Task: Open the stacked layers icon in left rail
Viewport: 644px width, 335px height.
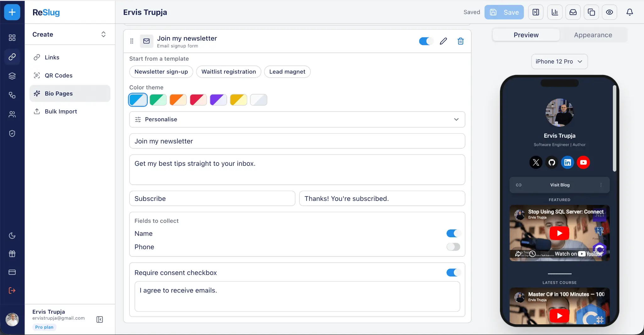Action: coord(12,76)
